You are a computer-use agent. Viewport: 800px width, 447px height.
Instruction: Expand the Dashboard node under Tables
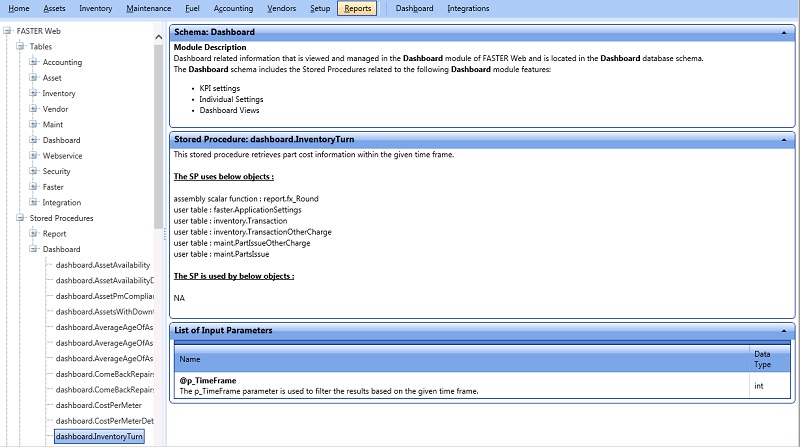pos(33,140)
